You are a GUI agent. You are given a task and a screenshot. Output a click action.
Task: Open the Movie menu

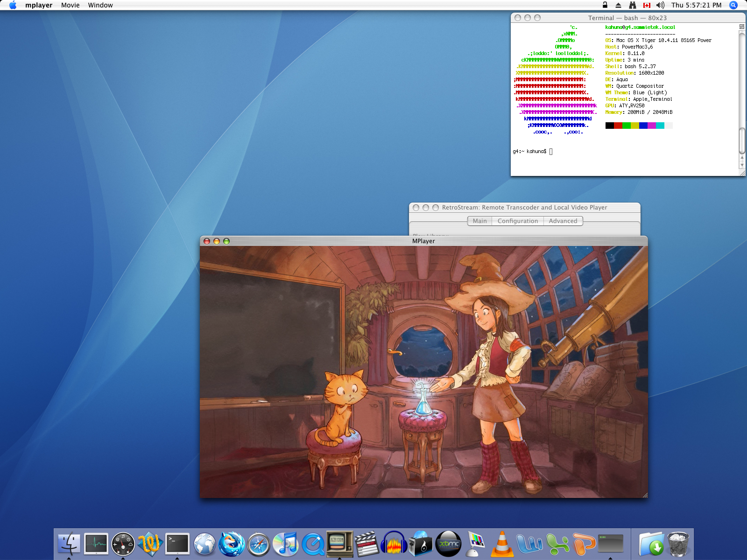(70, 5)
